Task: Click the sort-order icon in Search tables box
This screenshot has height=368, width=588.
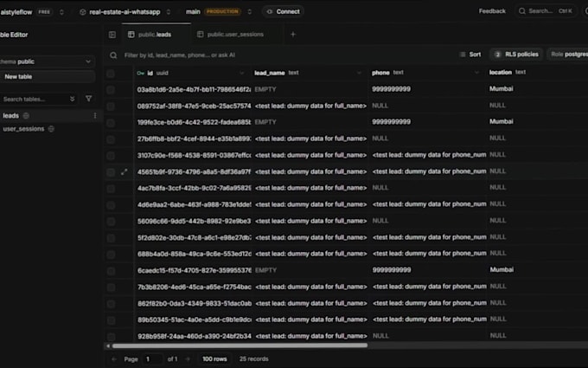Action: 73,99
